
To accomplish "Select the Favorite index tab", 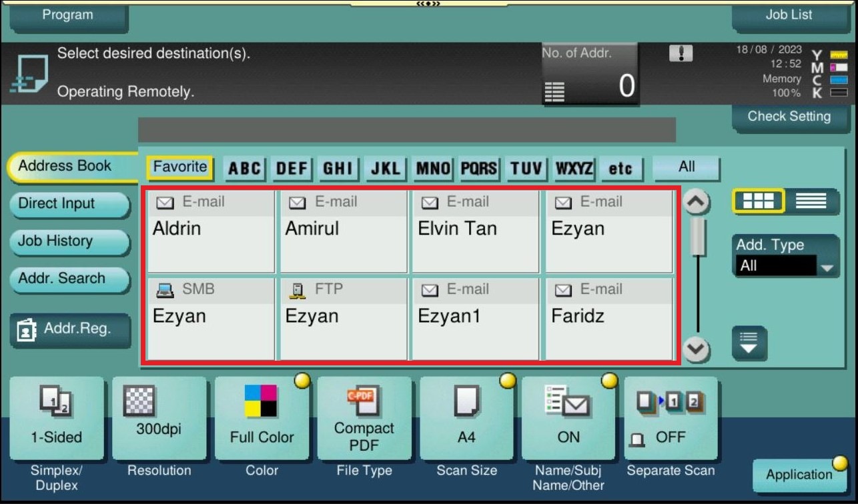I will [x=179, y=167].
